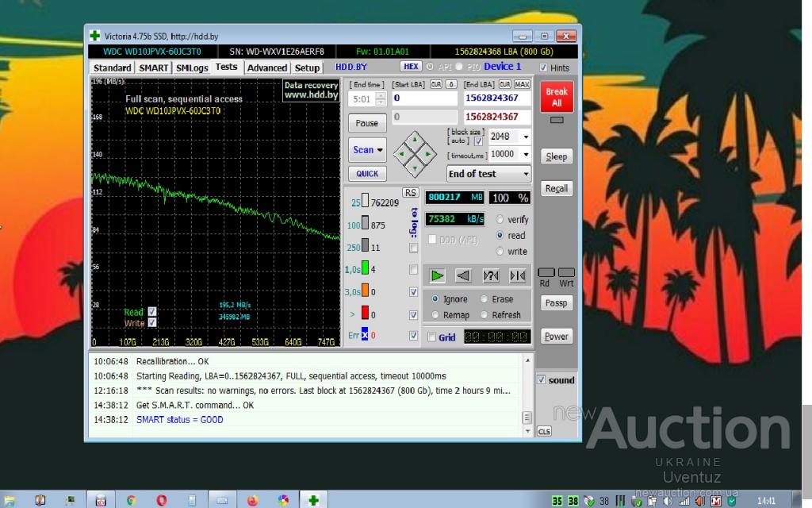The height and width of the screenshot is (508, 812).
Task: Click the log panel scrollbar down arrow
Action: pyautogui.click(x=527, y=431)
